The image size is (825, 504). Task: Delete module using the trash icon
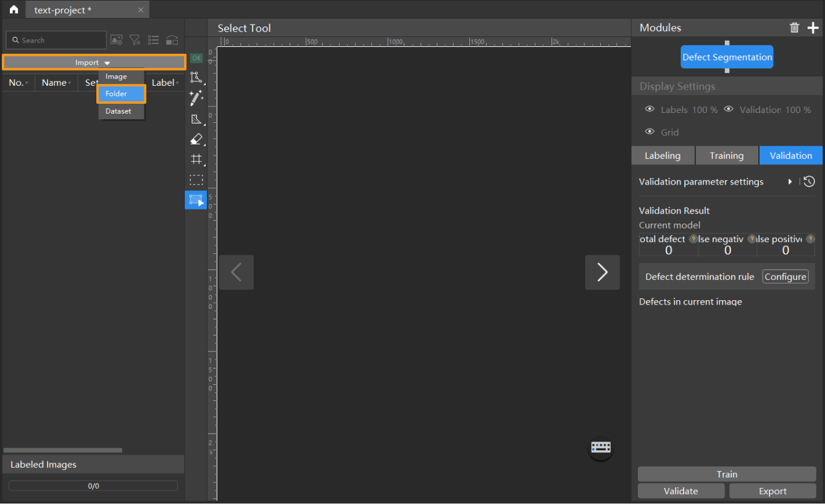(795, 28)
